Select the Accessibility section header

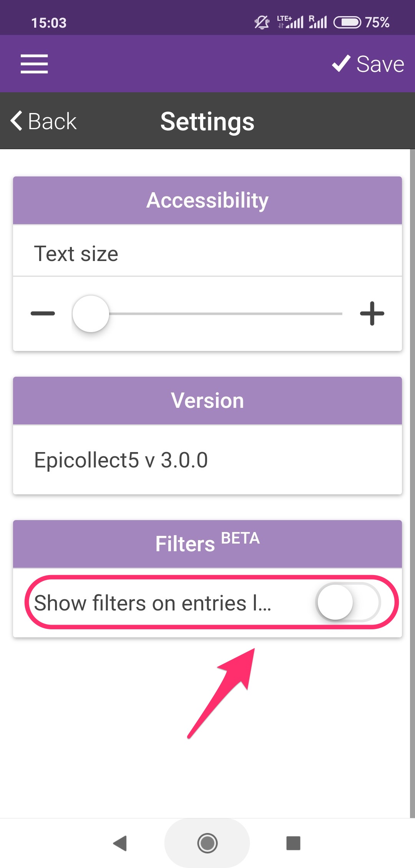pos(207,200)
